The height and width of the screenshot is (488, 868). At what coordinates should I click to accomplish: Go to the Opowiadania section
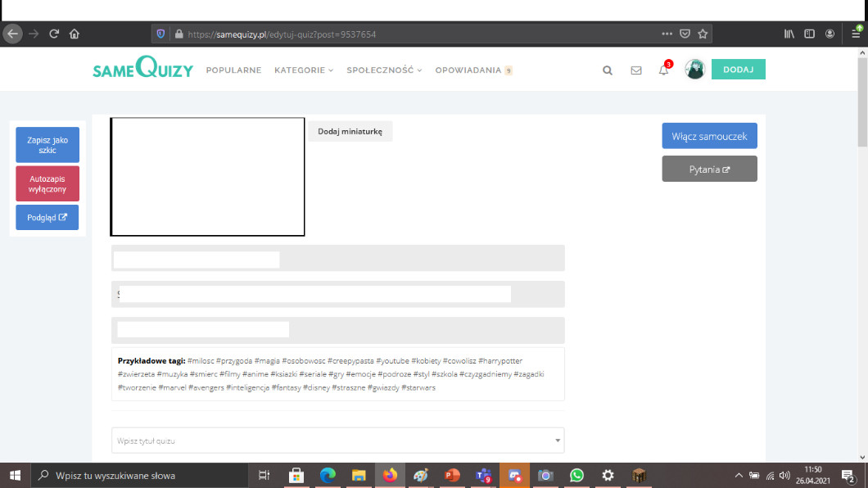(x=468, y=70)
